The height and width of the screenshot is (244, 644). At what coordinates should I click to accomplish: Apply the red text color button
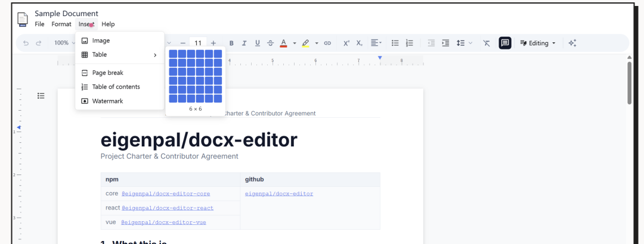[x=283, y=43]
